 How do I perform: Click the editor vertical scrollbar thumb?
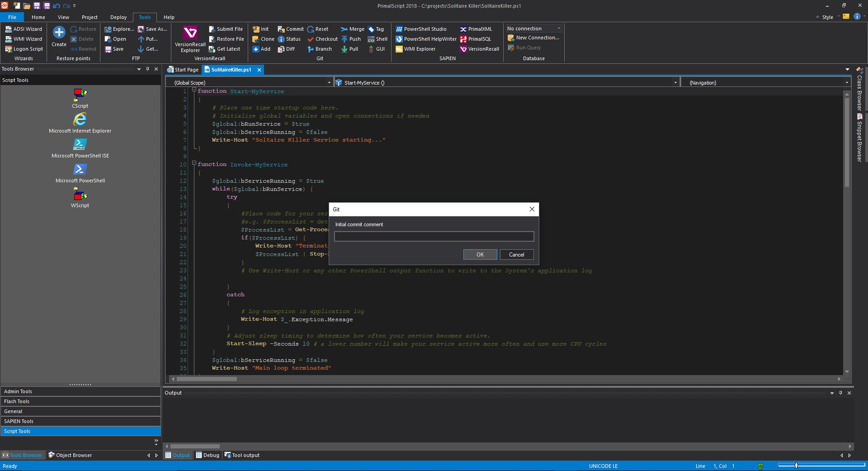click(x=847, y=142)
